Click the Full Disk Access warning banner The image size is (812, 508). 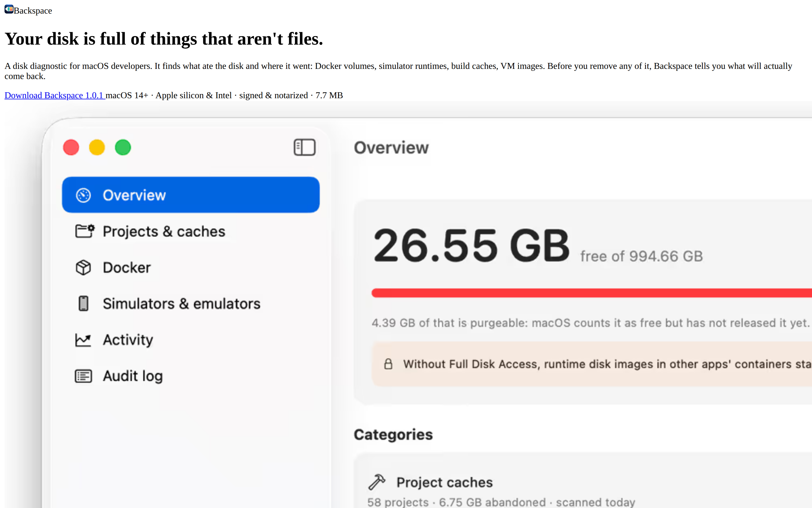[592, 364]
